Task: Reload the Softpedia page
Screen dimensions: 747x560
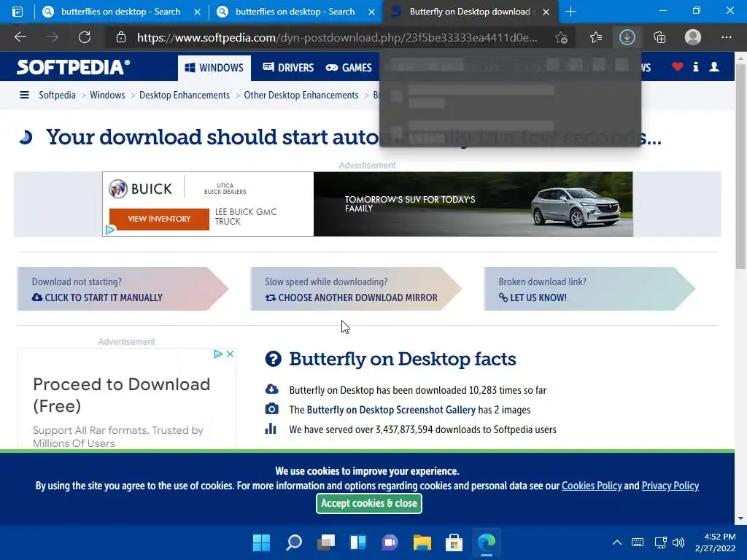Action: pyautogui.click(x=85, y=37)
